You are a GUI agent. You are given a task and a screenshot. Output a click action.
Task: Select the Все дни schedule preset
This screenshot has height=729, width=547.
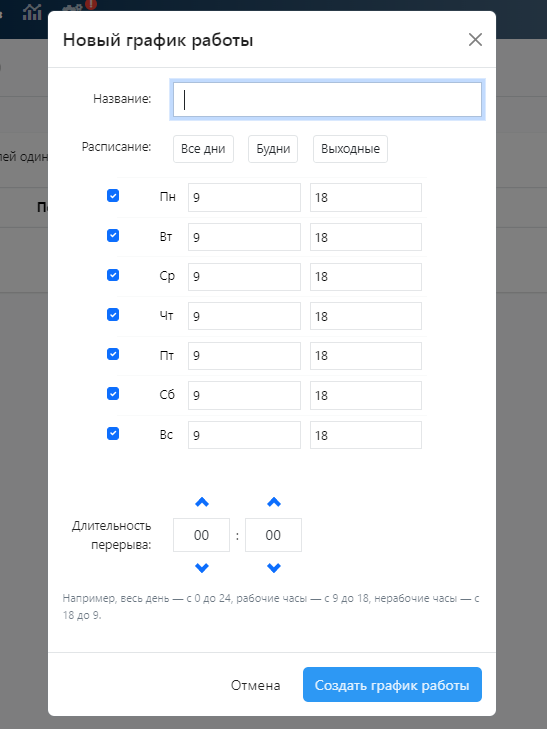click(203, 149)
